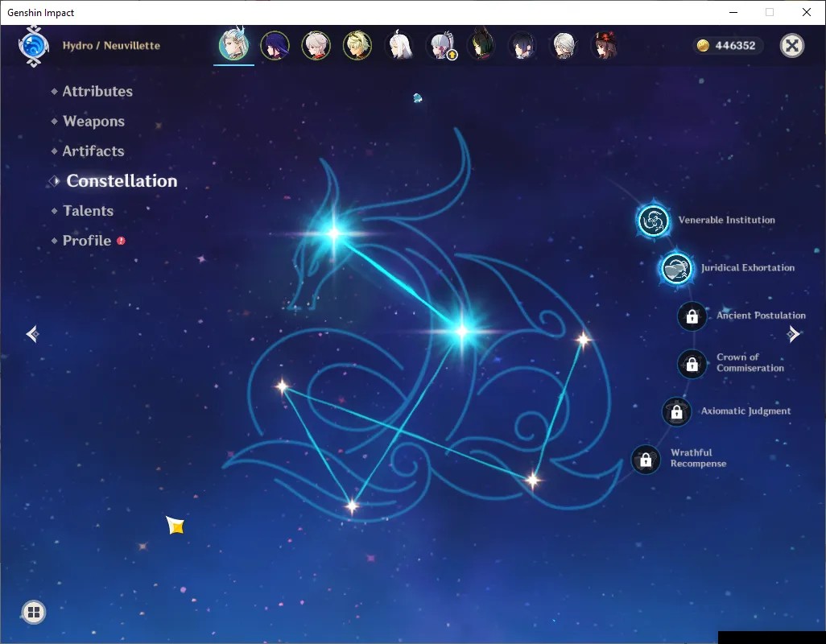Screen dimensions: 826x644
Task: Select the locked Axiomatic Judgment constellation
Action: (x=676, y=412)
